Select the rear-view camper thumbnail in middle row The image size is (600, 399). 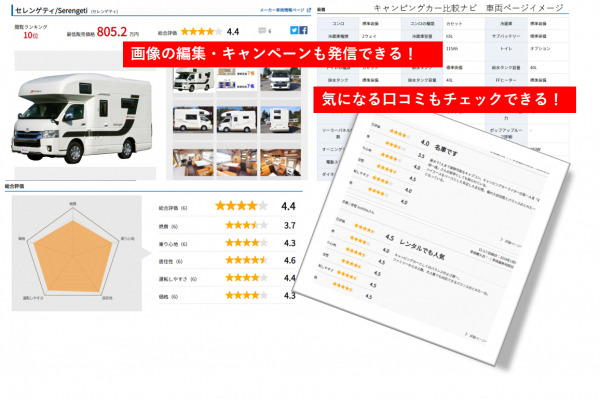click(x=280, y=120)
